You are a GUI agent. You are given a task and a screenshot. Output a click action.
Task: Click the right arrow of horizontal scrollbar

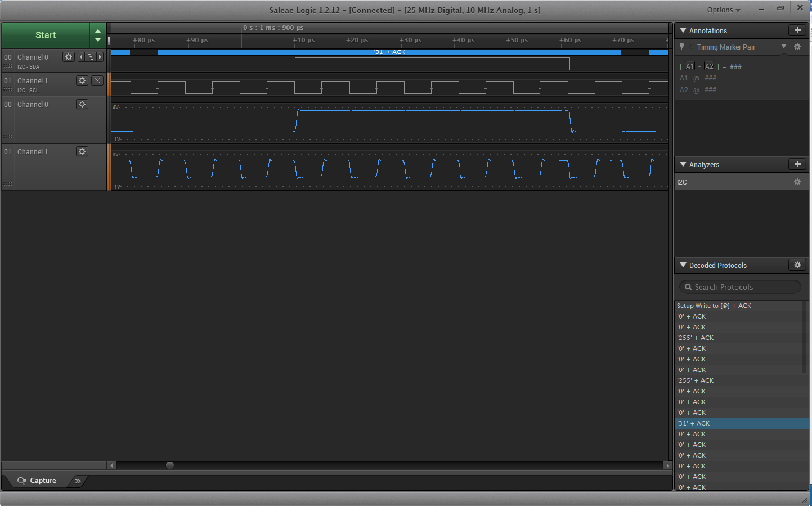[x=667, y=465]
